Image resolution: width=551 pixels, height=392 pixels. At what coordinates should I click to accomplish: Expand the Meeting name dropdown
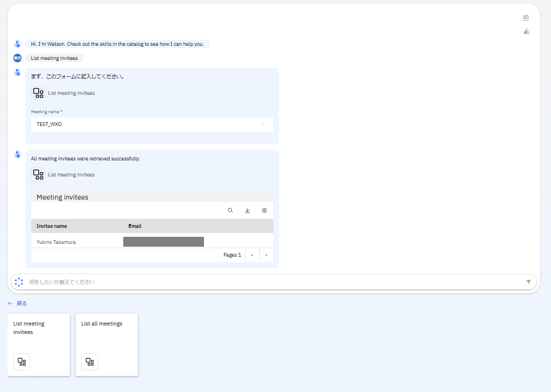(263, 125)
